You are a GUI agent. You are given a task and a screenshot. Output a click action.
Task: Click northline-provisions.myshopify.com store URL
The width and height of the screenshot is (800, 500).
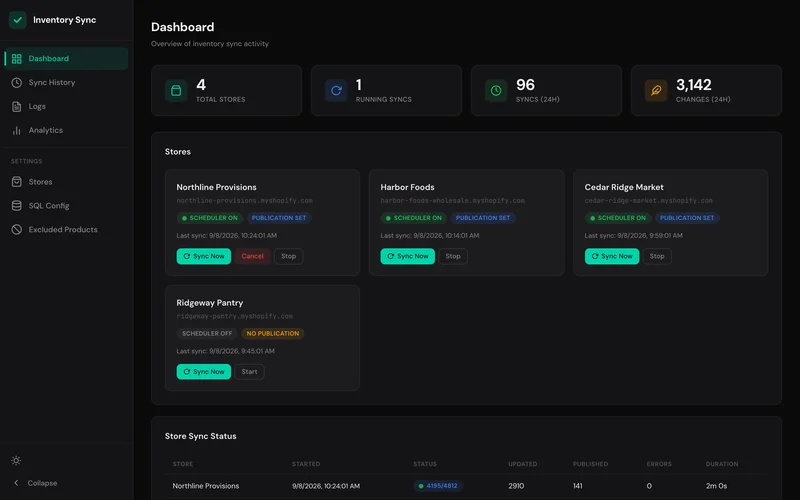point(244,201)
